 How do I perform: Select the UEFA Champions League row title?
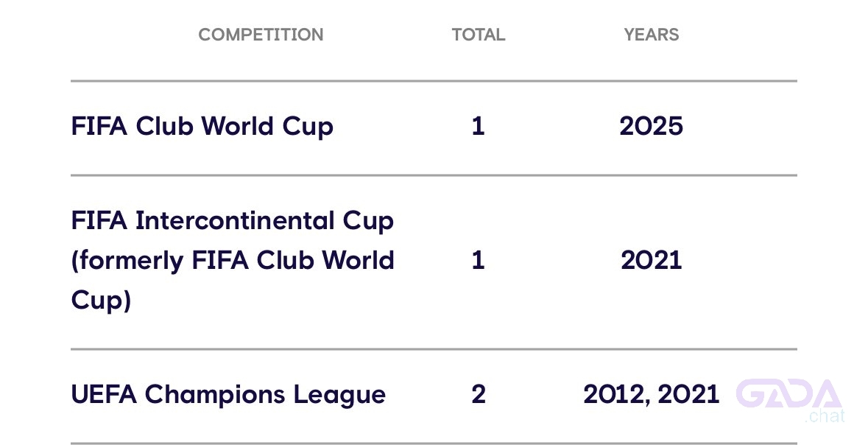(228, 394)
